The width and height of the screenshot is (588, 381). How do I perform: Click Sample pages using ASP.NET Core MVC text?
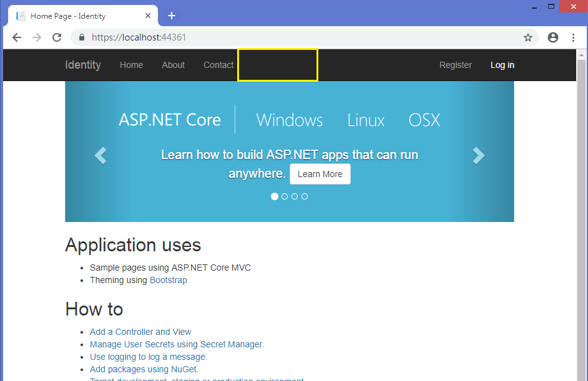pos(170,268)
